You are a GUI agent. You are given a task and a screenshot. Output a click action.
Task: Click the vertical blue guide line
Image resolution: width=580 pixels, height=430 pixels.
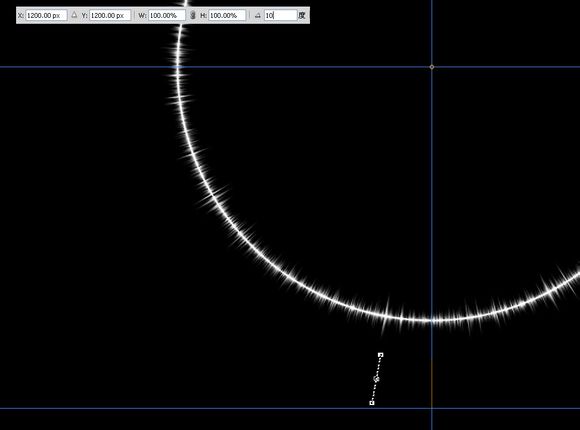coord(431,185)
